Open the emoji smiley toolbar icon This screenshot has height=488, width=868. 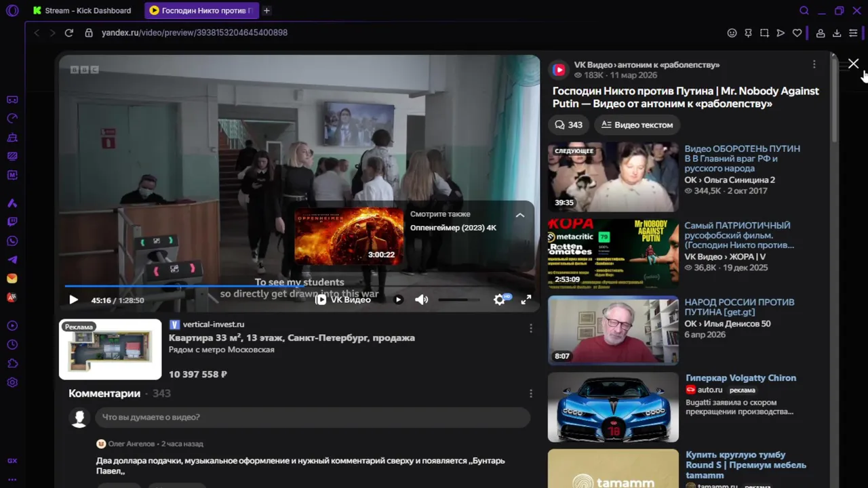[x=732, y=33]
